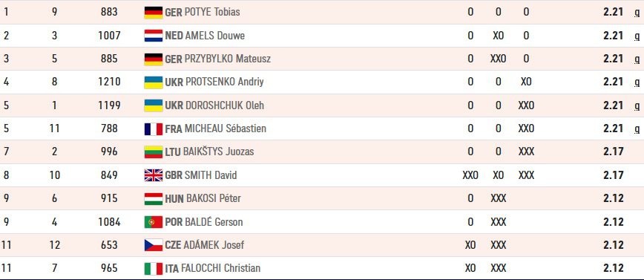The height and width of the screenshot is (280, 644).
Task: Open athlete DOROSHCHUK Oleh
Action: coord(225,105)
